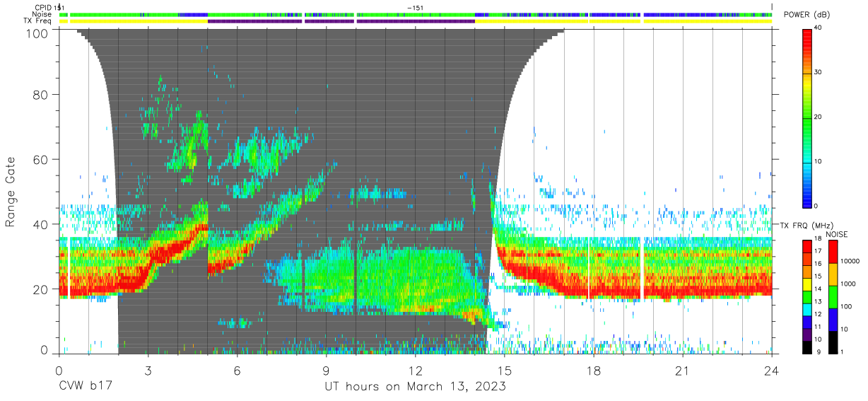
Task: Click the black bottom segment of NOISE color bar
Action: point(833,341)
